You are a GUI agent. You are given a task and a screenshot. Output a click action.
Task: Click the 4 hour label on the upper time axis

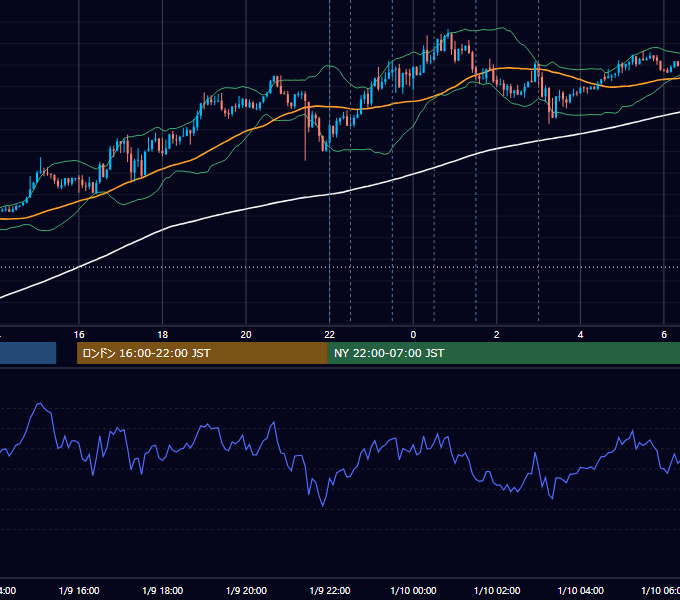coord(580,335)
